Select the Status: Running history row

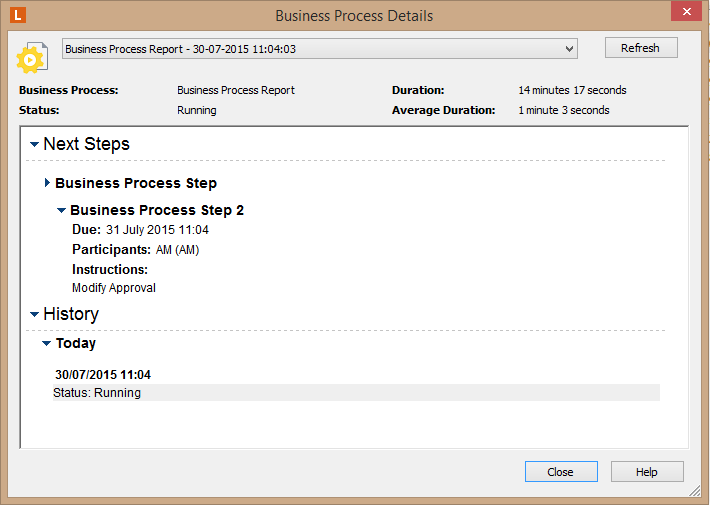pyautogui.click(x=356, y=393)
